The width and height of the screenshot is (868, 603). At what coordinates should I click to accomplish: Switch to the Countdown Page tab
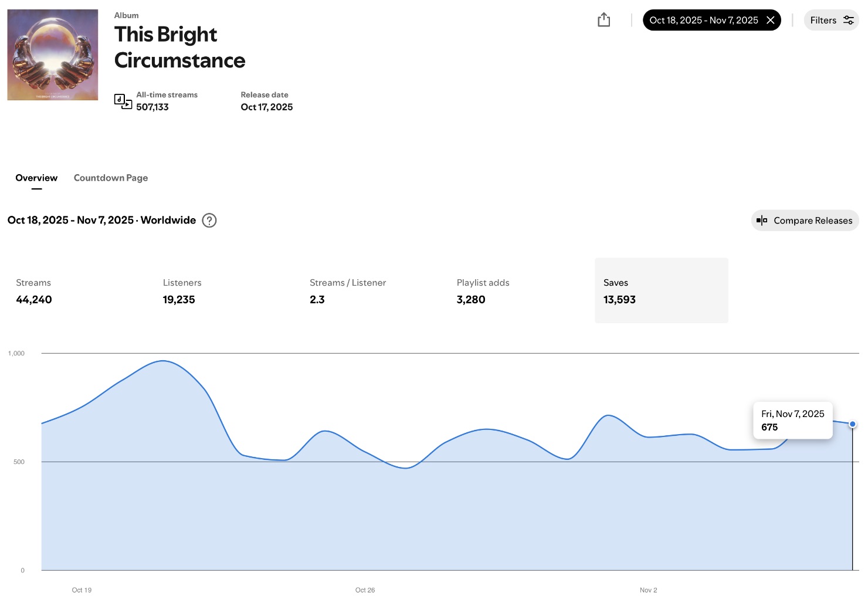point(111,178)
